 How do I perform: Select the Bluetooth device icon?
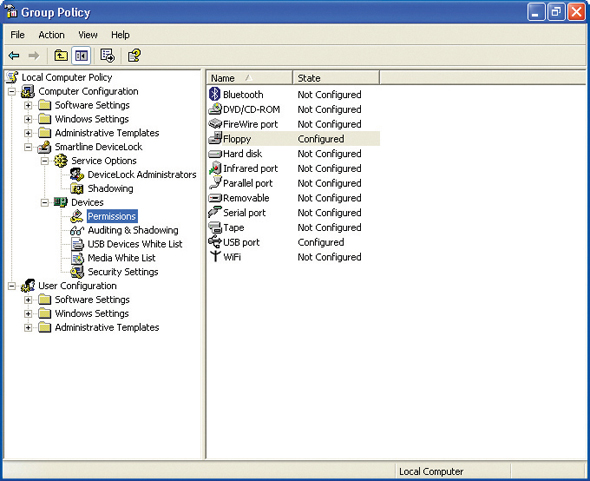tap(214, 94)
